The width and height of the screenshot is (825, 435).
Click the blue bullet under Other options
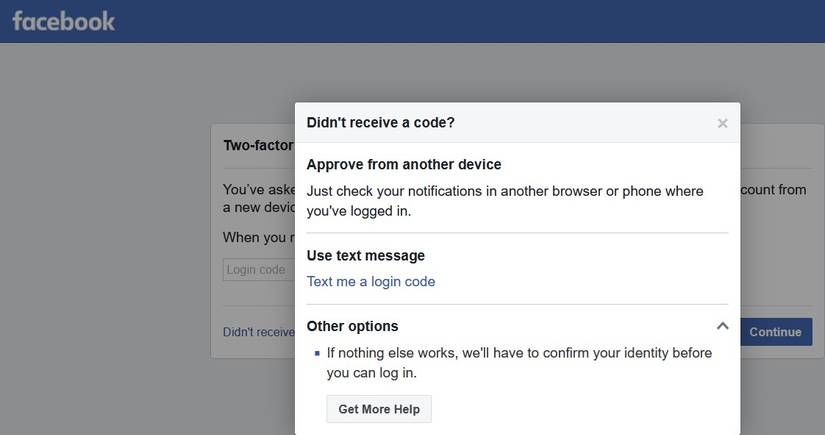tap(317, 353)
